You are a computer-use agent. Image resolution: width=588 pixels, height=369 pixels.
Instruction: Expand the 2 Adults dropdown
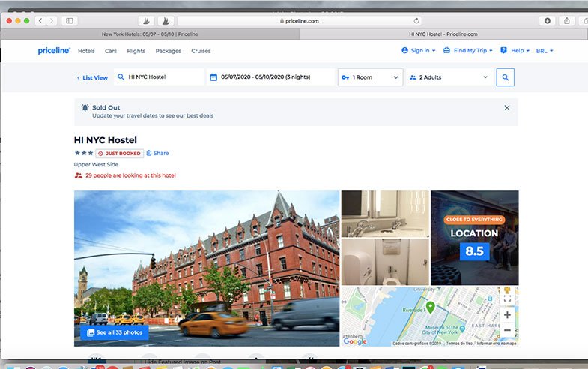pyautogui.click(x=449, y=77)
